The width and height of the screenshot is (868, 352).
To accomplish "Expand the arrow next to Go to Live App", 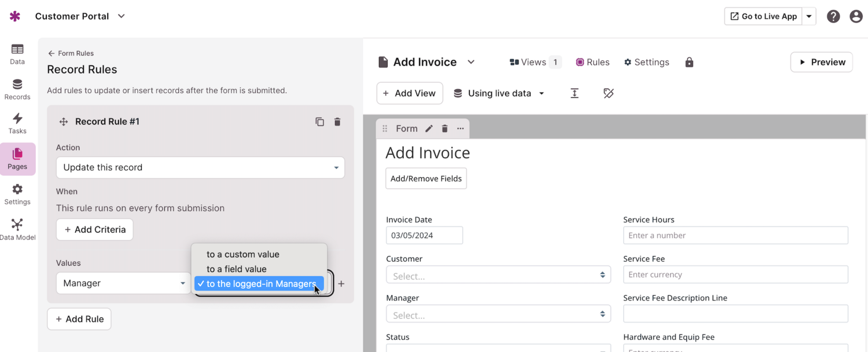I will 809,16.
